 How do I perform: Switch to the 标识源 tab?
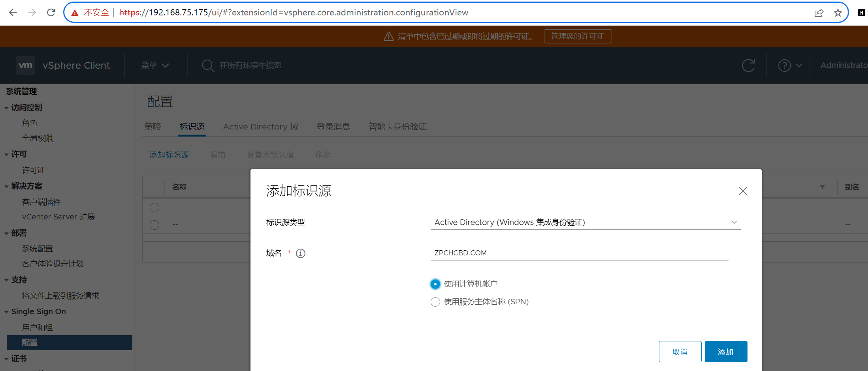pyautogui.click(x=192, y=127)
